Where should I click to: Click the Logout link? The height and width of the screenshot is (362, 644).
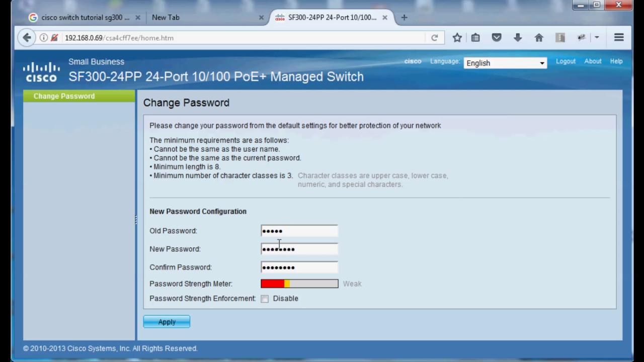pos(566,61)
